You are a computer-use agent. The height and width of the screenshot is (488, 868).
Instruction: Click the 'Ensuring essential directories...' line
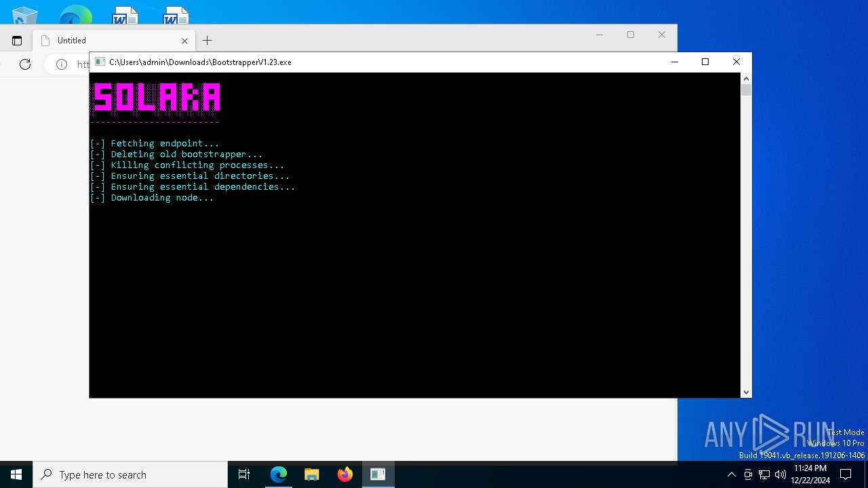tap(190, 176)
